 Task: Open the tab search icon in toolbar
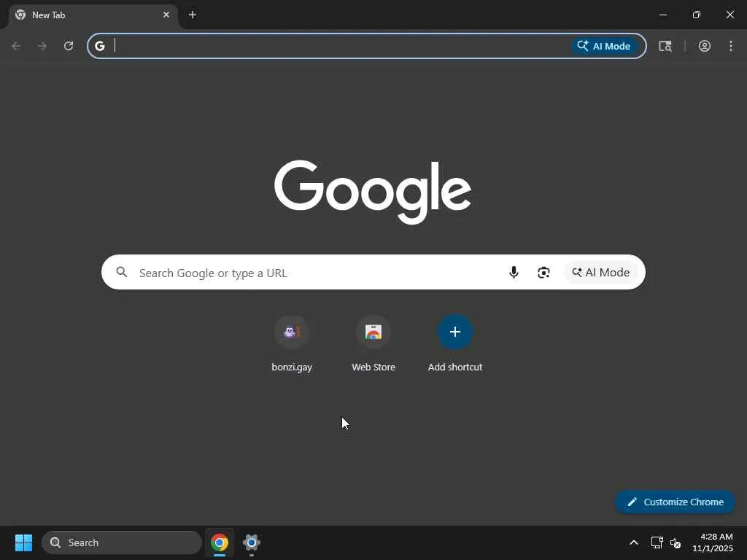(x=665, y=46)
